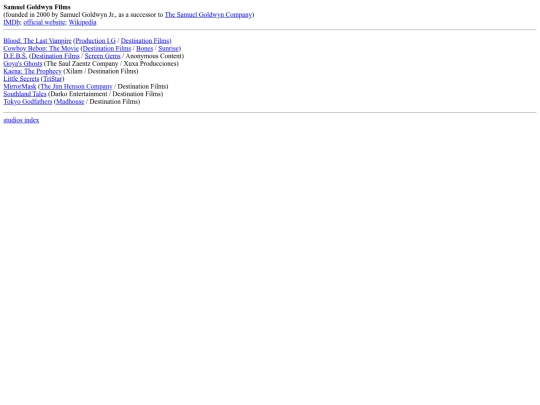Click the Anonymous Content text
The height and width of the screenshot is (405, 540).
(x=154, y=56)
